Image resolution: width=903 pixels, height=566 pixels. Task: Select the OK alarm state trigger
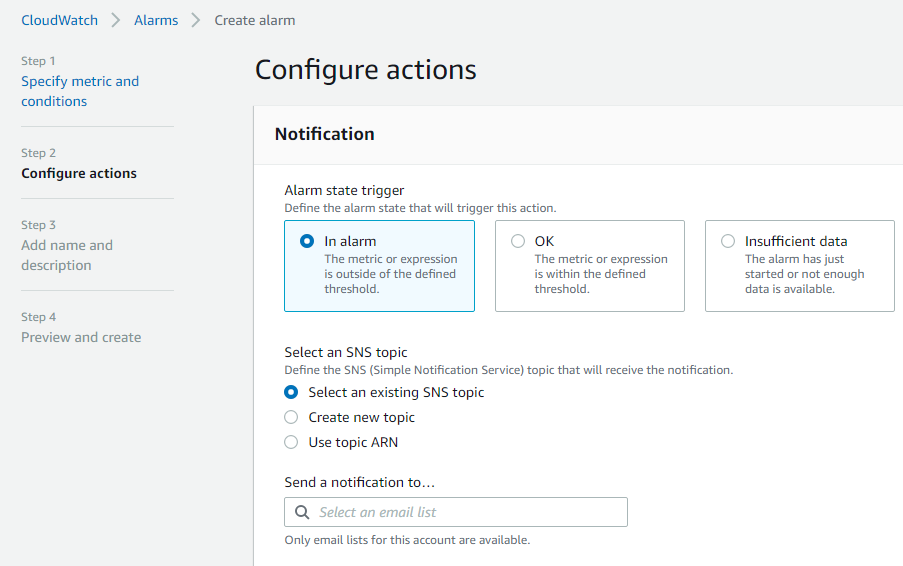(517, 241)
